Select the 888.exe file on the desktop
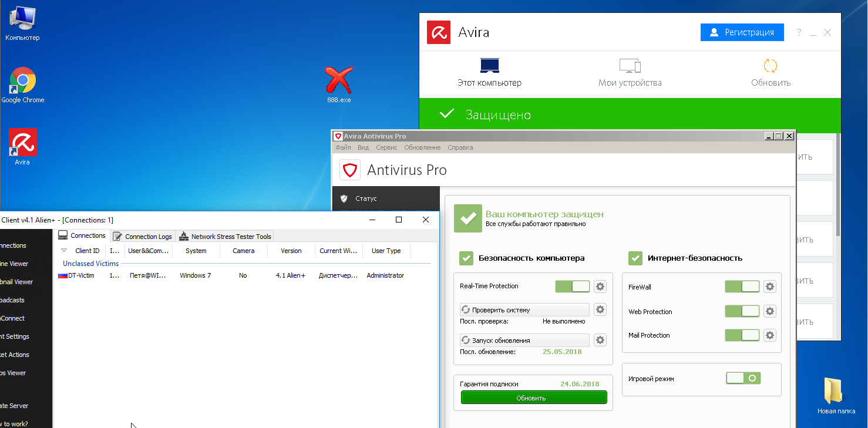The width and height of the screenshot is (868, 428). (x=339, y=85)
